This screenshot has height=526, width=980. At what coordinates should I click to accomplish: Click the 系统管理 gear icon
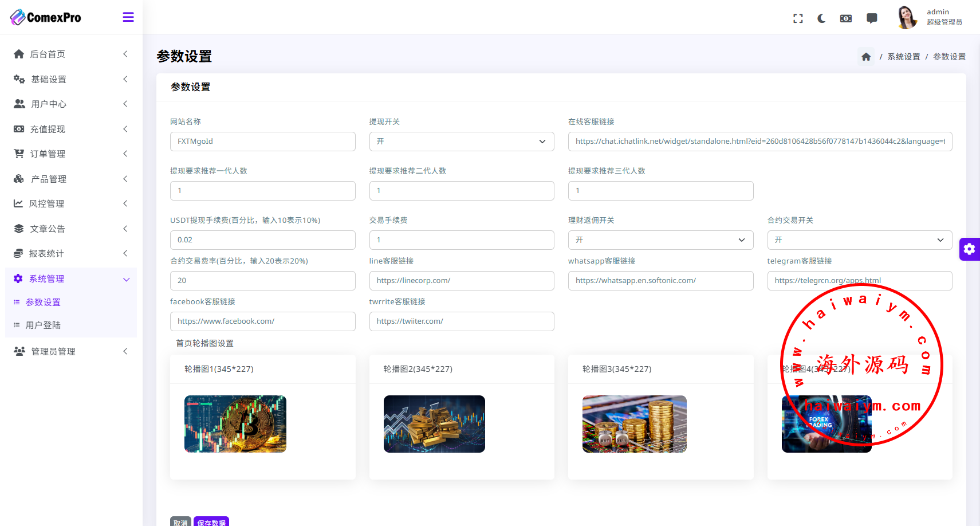18,278
